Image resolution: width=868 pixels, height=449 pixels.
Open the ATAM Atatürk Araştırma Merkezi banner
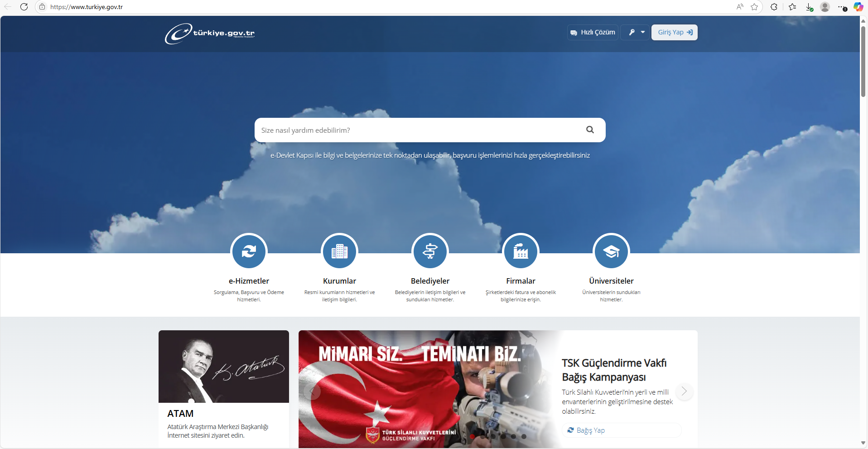[x=223, y=389]
